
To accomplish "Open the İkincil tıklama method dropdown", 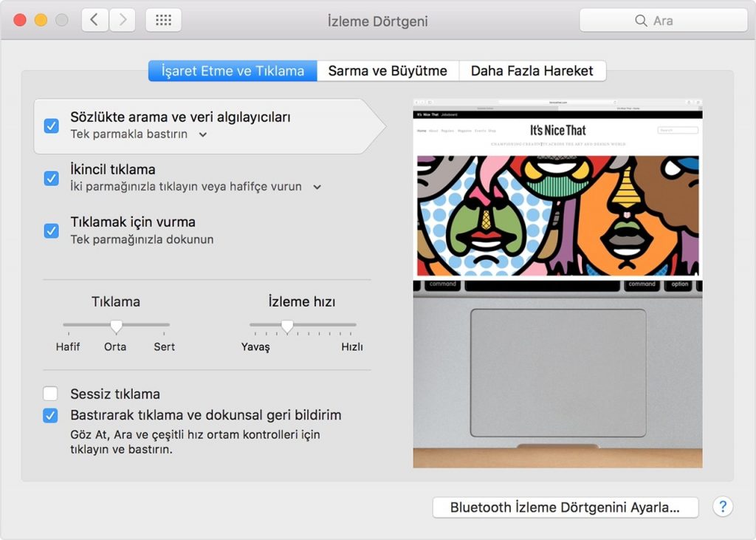I will coord(317,188).
